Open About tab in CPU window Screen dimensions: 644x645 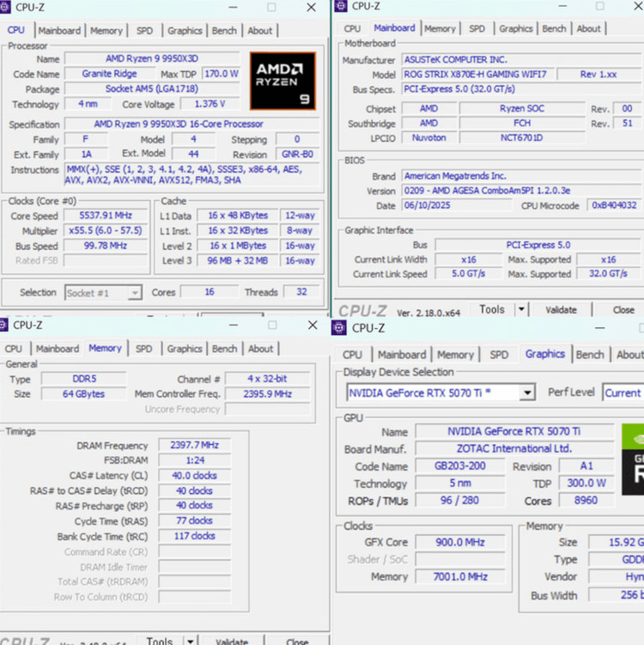(260, 31)
